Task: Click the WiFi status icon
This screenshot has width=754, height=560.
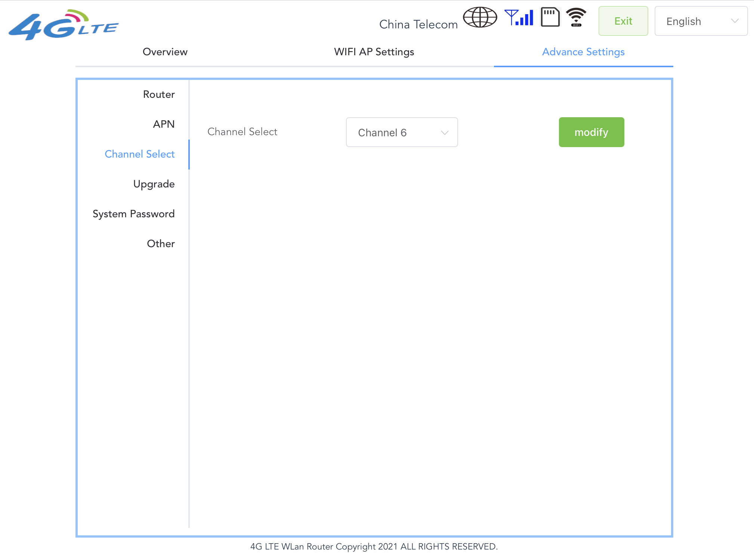Action: coord(576,17)
